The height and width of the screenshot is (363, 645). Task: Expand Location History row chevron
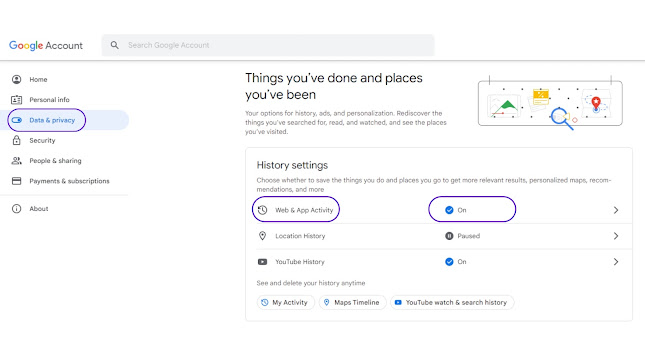[x=616, y=236]
